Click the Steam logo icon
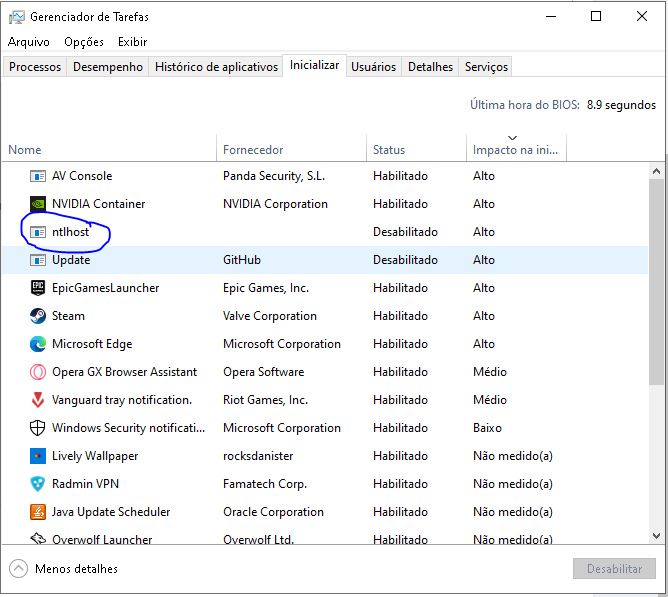This screenshot has width=668, height=597. click(38, 316)
